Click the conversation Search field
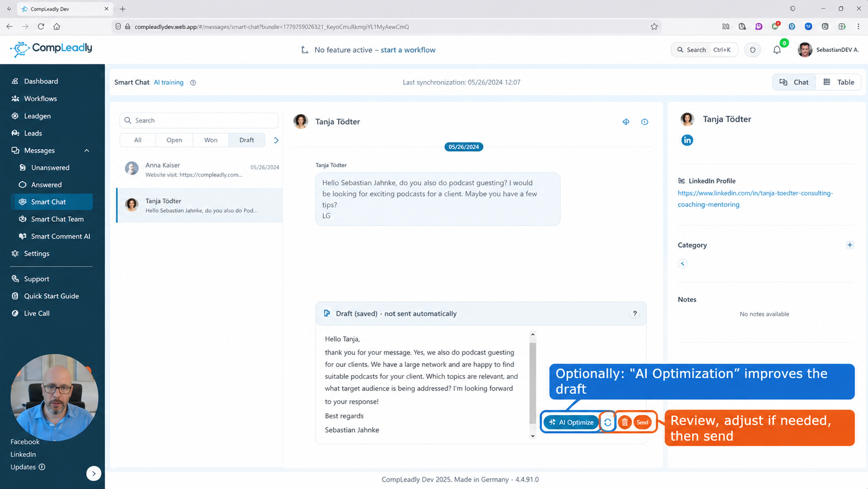This screenshot has height=489, width=868. [x=199, y=120]
